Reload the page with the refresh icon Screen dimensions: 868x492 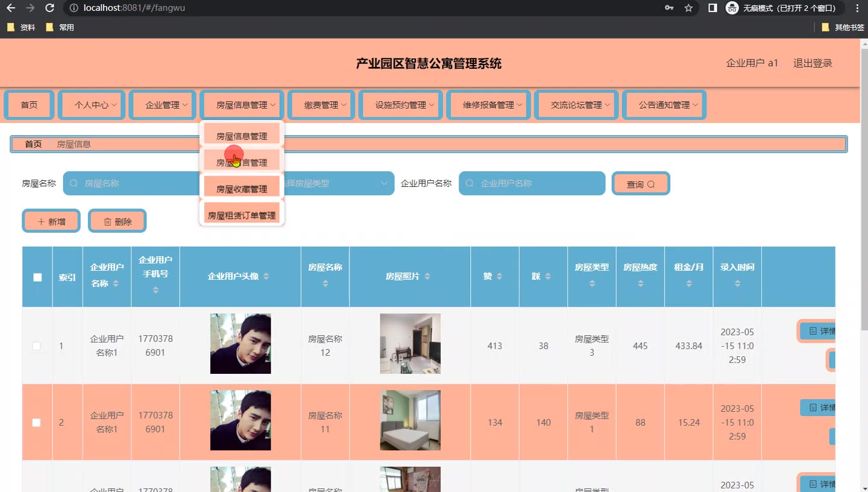click(50, 8)
